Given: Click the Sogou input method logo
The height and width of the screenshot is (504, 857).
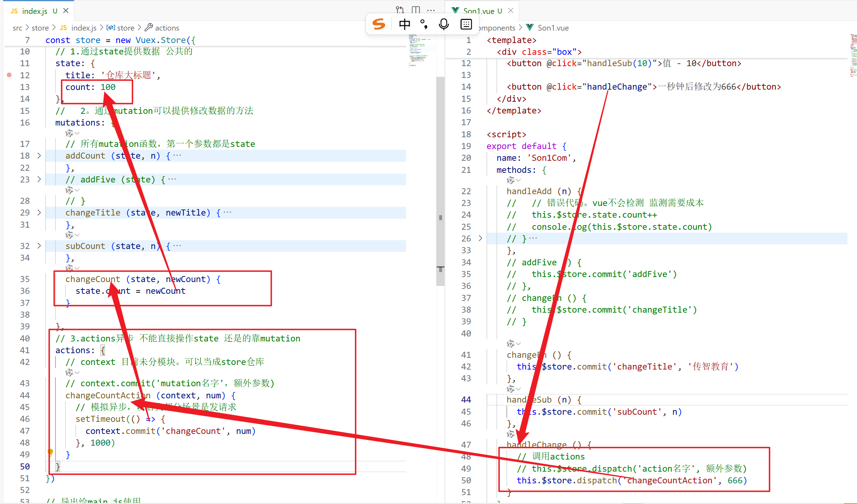Looking at the screenshot, I should coord(379,24).
